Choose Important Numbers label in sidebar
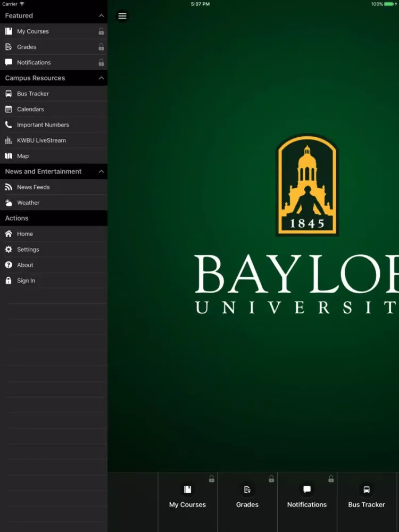The height and width of the screenshot is (532, 399). 43,125
